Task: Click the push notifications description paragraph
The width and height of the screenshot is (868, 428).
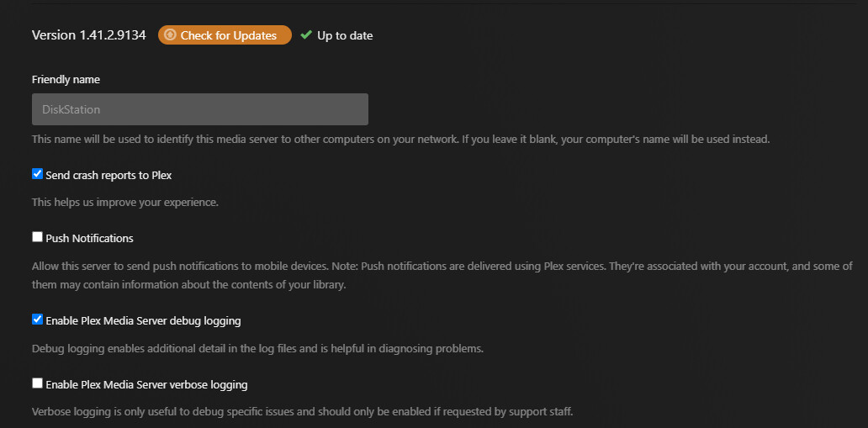Action: point(442,275)
